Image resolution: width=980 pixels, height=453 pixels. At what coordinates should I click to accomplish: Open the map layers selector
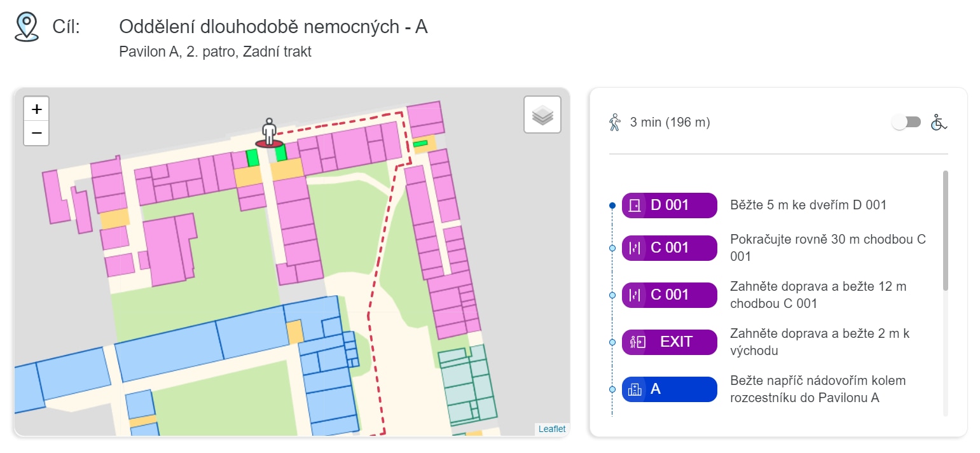coord(542,115)
